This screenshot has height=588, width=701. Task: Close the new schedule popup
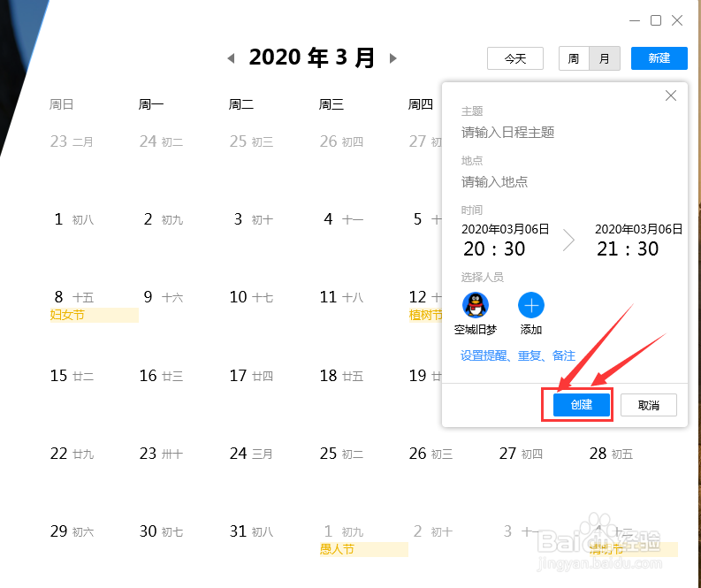671,95
